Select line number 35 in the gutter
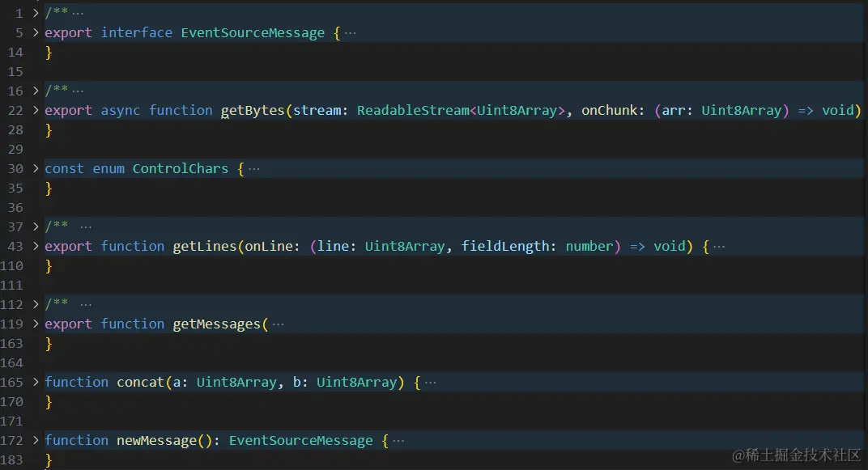868x470 pixels. coord(15,188)
